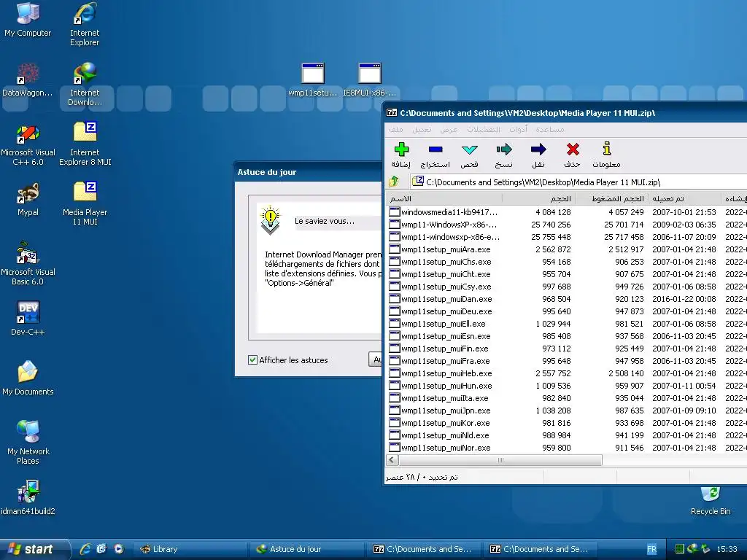The height and width of the screenshot is (560, 747).
Task: Select file windowsmedia11-kb9417...
Action: (x=449, y=212)
